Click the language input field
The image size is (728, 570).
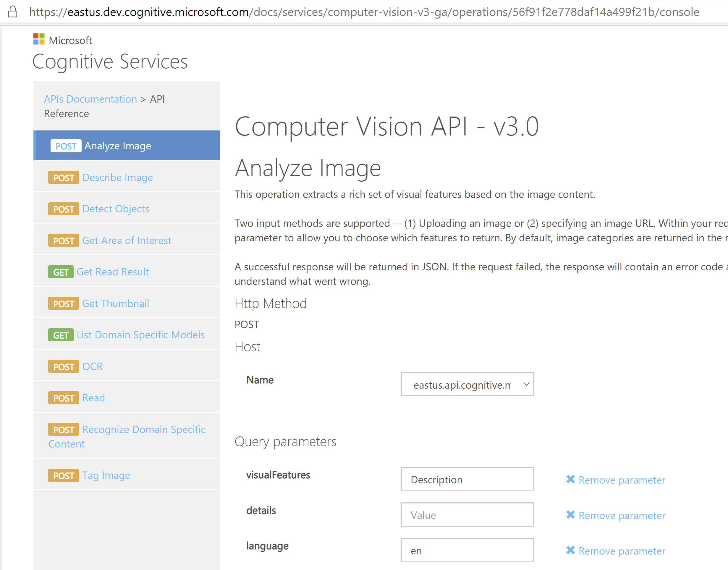coord(467,550)
